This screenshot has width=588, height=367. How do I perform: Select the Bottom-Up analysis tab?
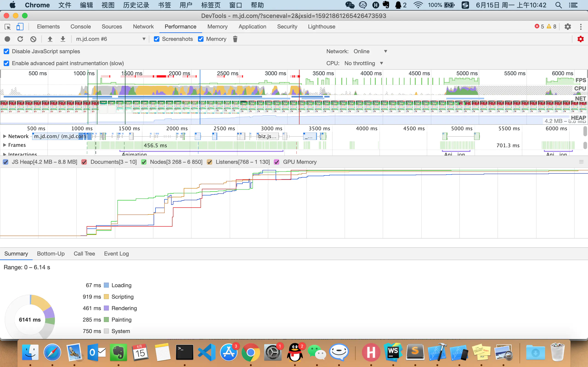(x=50, y=253)
